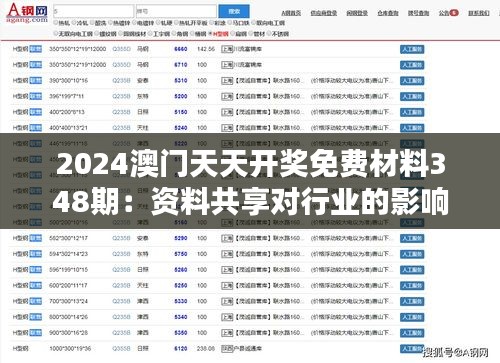Click Q355D material in 6660 price row
This screenshot has height=363, width=500.
(121, 49)
